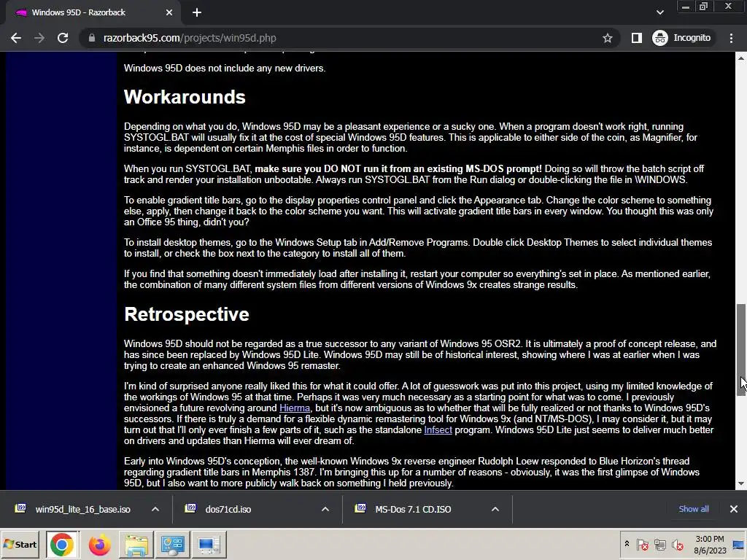Expand options for win95d_lite_16_base.iso download

coord(155,509)
